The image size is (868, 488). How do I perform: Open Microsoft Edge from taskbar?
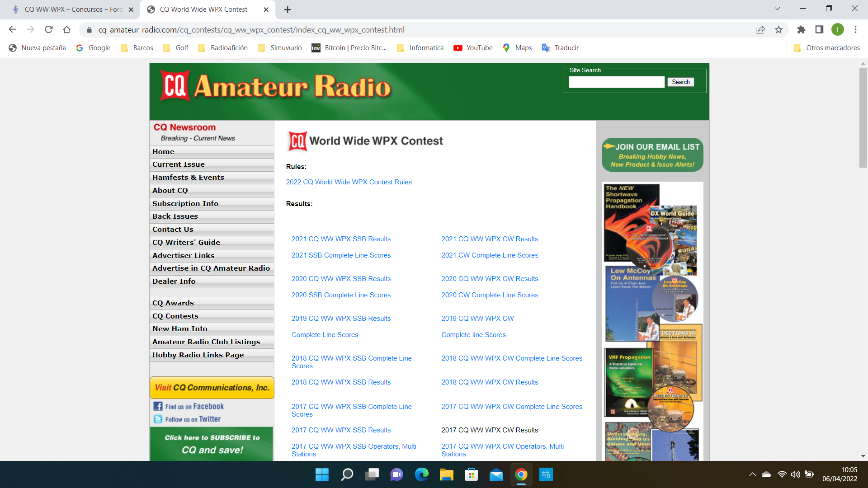tap(421, 474)
